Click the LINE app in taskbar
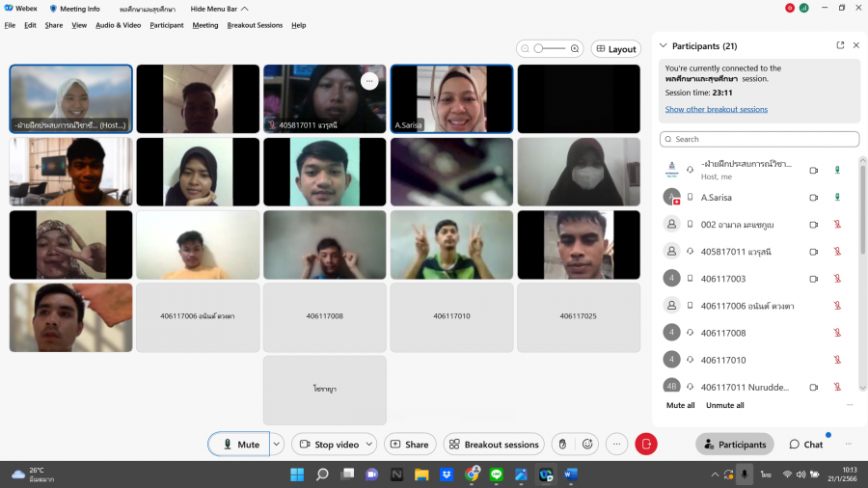The image size is (868, 488). 497,474
